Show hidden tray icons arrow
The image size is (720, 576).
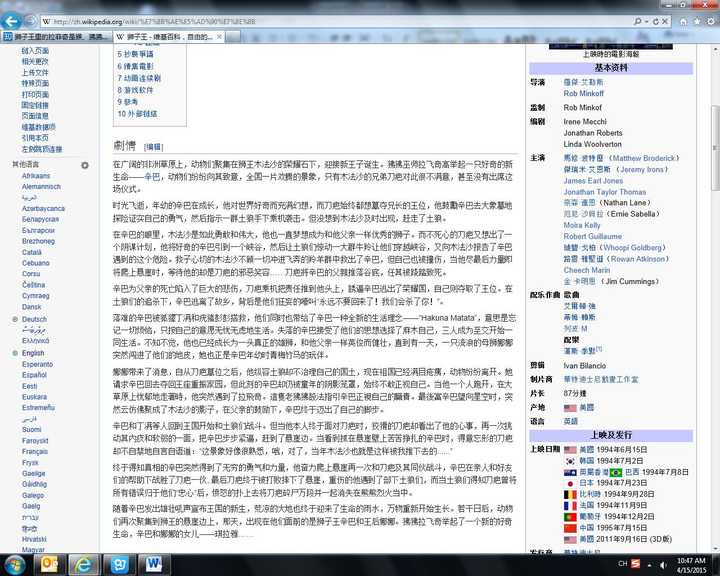pos(649,565)
